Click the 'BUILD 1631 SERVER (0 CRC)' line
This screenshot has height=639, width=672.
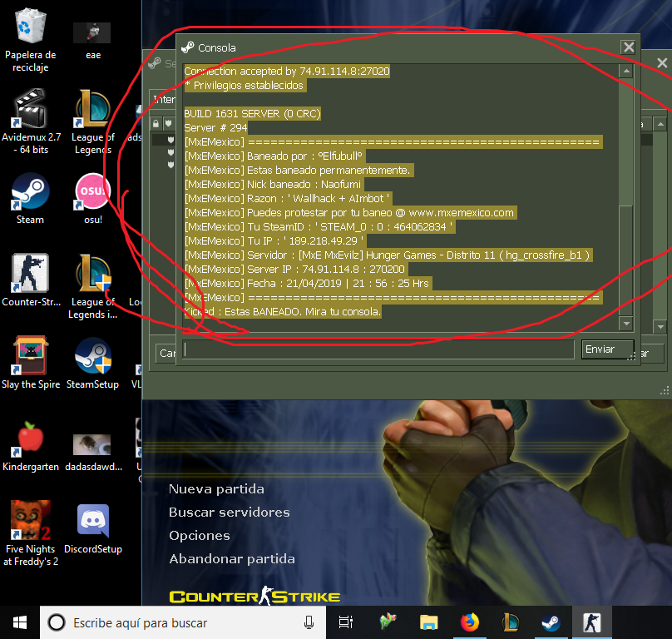(253, 114)
